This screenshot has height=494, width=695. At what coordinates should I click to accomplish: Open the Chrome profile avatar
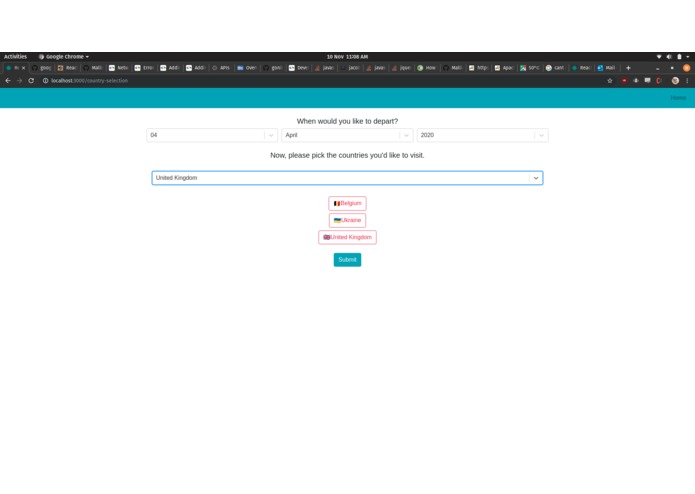[675, 81]
